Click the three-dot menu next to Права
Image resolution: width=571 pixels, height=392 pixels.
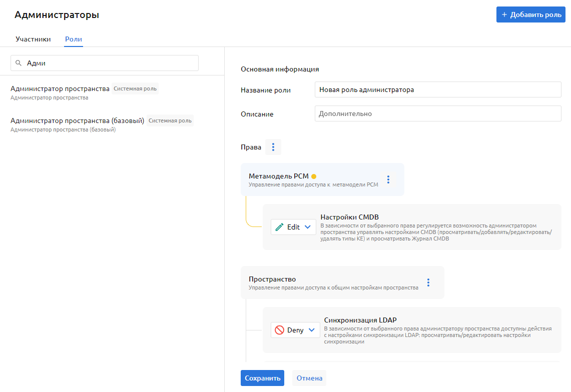click(x=273, y=147)
